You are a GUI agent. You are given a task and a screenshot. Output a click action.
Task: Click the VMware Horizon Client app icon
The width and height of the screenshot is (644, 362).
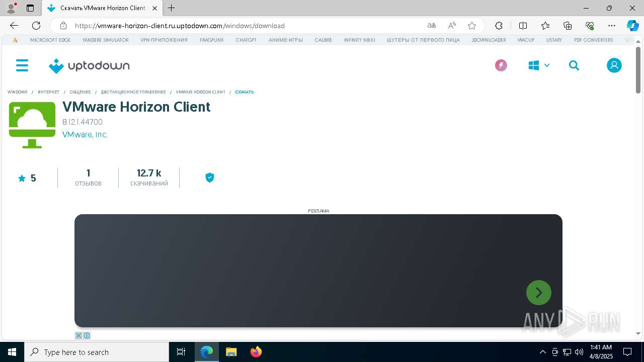32,125
